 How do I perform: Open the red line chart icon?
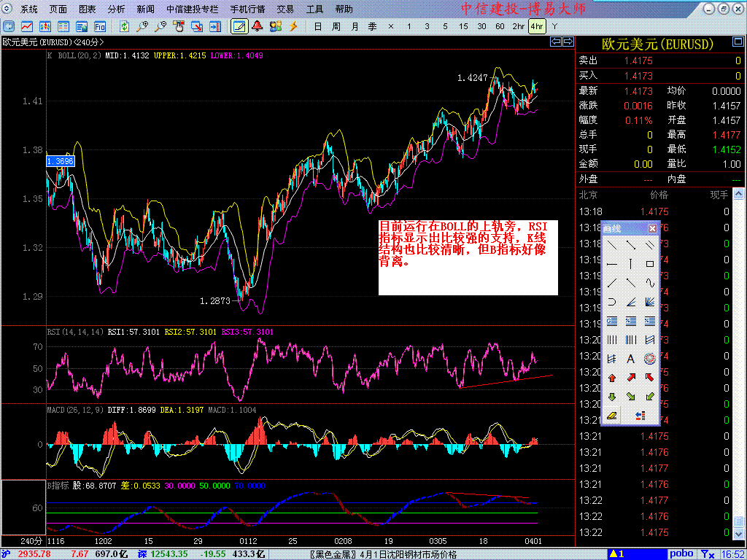tap(27, 26)
